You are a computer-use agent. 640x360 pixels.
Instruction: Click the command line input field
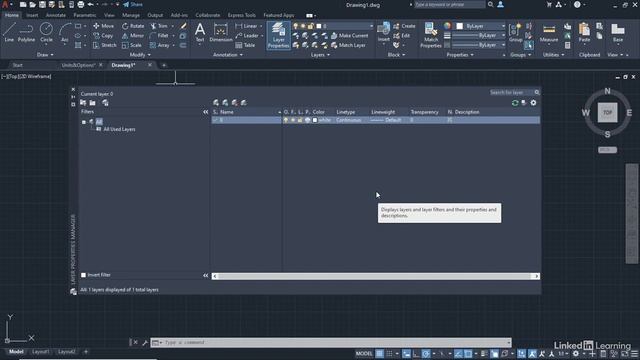pyautogui.click(x=331, y=342)
